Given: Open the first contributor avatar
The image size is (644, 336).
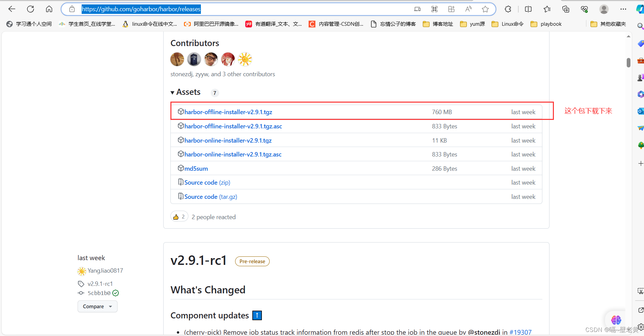Looking at the screenshot, I should tap(177, 59).
